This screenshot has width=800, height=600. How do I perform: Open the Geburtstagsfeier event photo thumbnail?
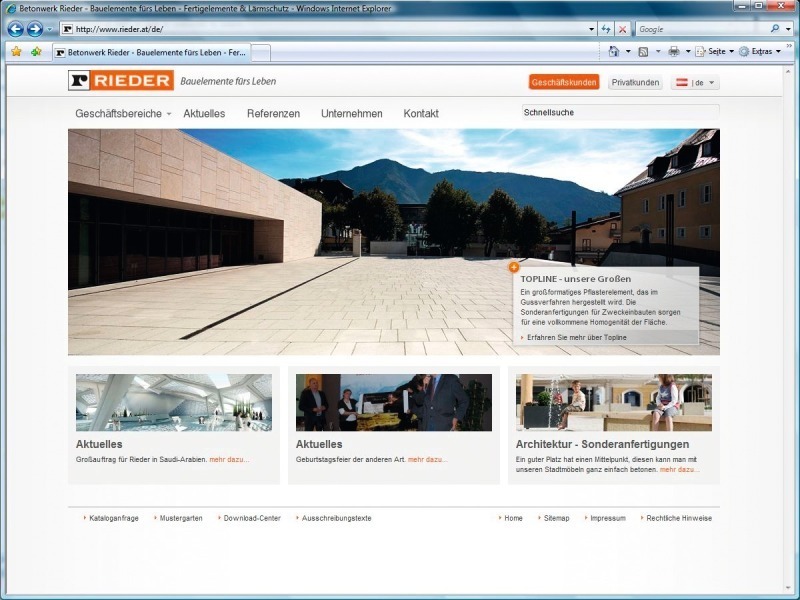[394, 403]
